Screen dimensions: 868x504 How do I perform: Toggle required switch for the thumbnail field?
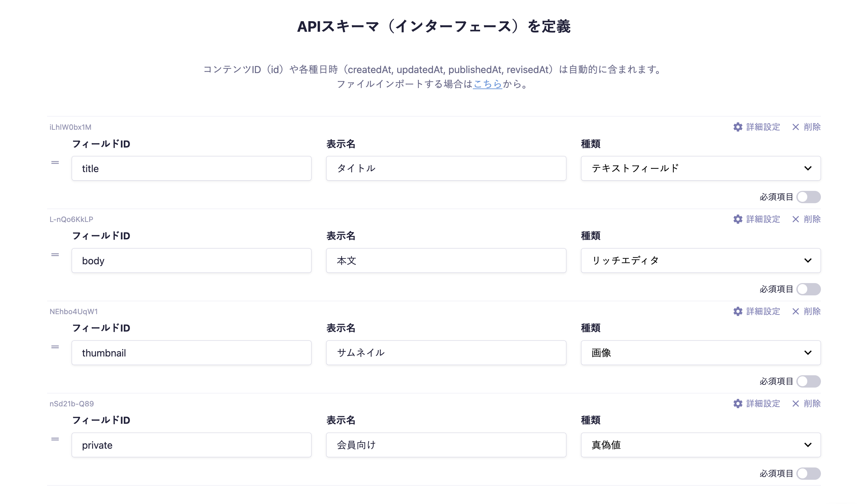(808, 381)
